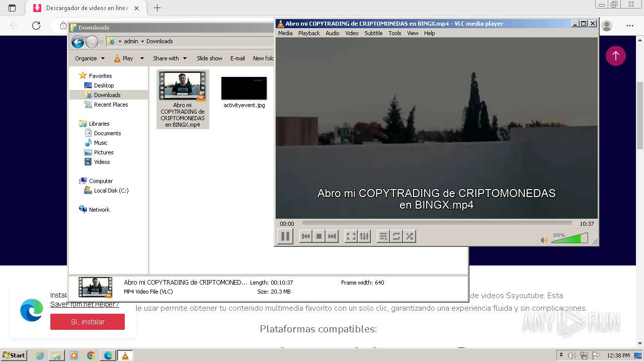Click the pink scroll-to-top arrow button

pos(615,56)
